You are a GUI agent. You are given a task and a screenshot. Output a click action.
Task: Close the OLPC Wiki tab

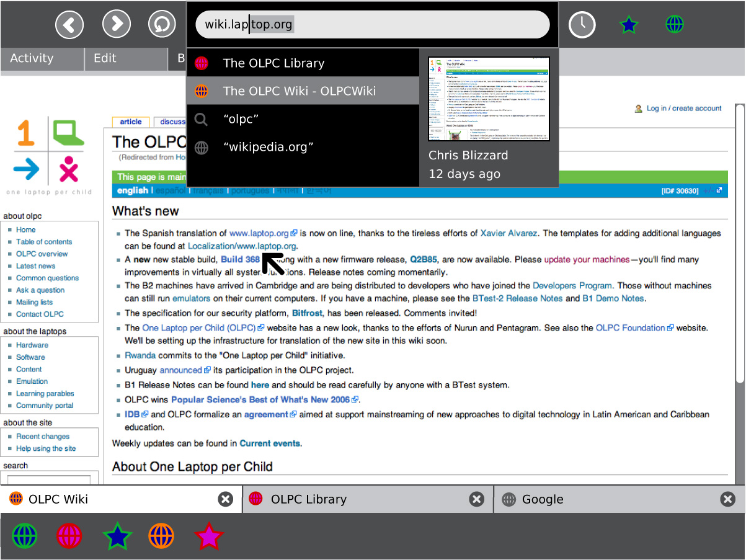pos(226,499)
